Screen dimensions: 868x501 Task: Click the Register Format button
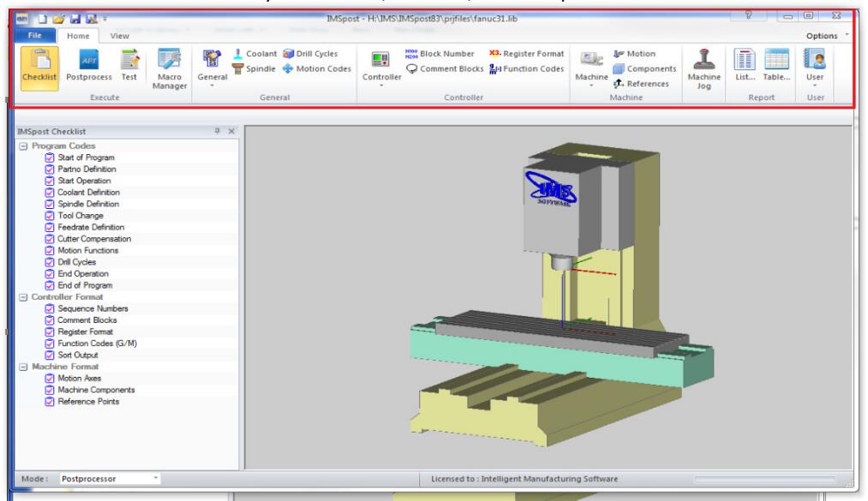(x=527, y=53)
